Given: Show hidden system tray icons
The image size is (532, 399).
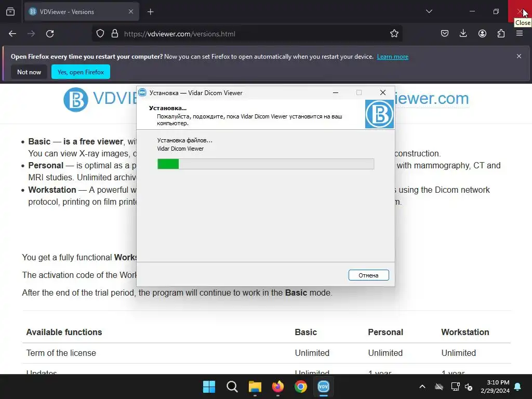Looking at the screenshot, I should coord(422,387).
